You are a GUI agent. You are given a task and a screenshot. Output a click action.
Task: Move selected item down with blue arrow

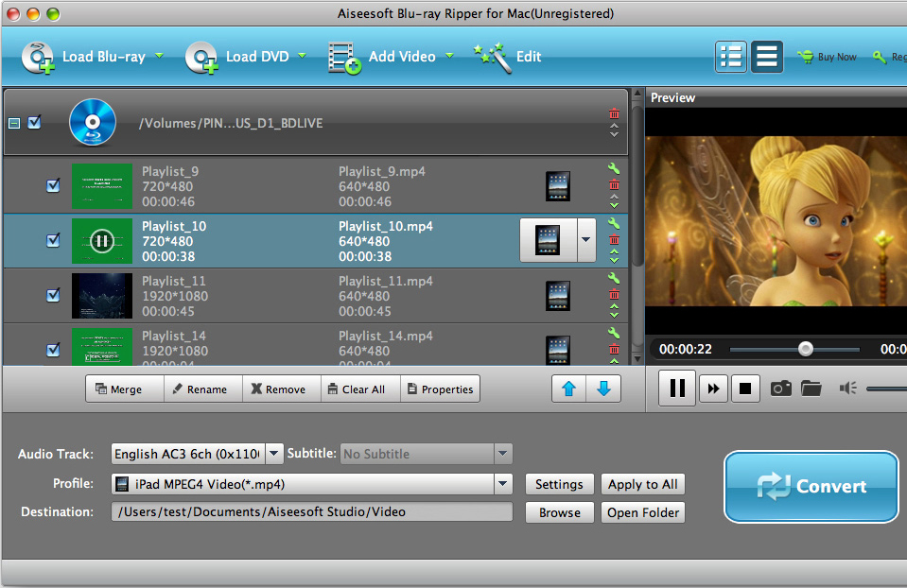(x=603, y=389)
